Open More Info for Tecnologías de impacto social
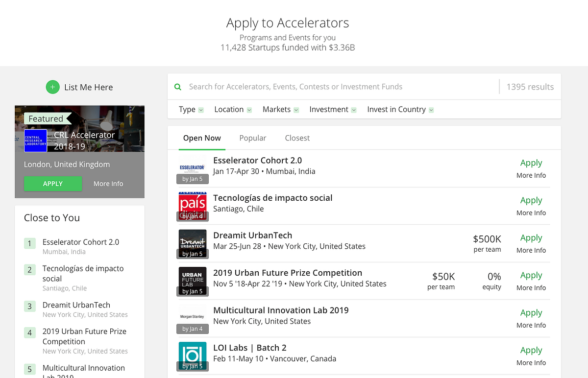The height and width of the screenshot is (378, 588). pos(531,213)
